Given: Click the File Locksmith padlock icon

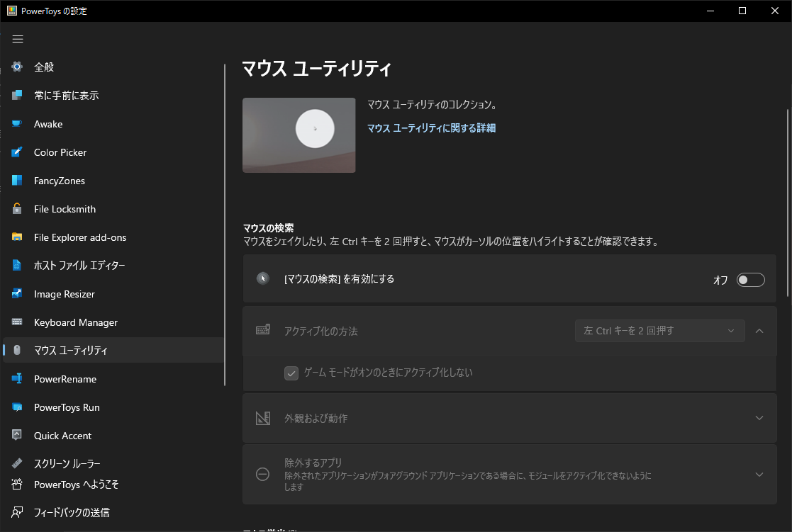Looking at the screenshot, I should (x=17, y=208).
